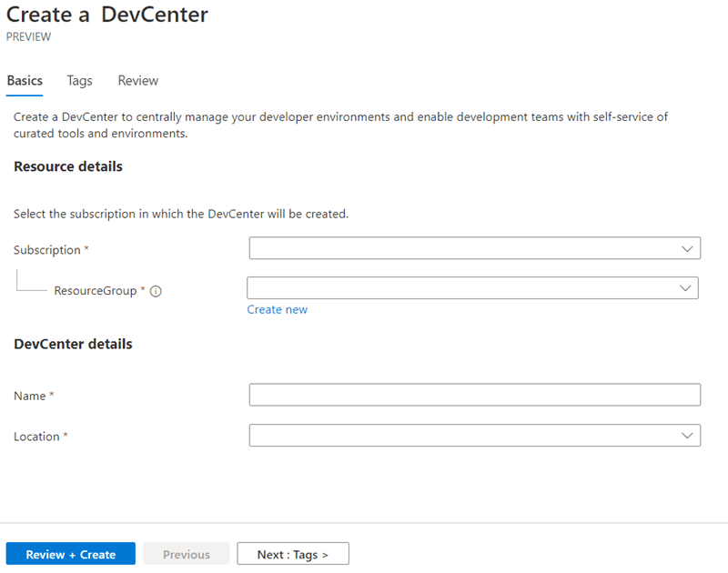Click the Subscription dropdown chevron arrow
Image resolution: width=728 pixels, height=573 pixels.
(x=687, y=248)
